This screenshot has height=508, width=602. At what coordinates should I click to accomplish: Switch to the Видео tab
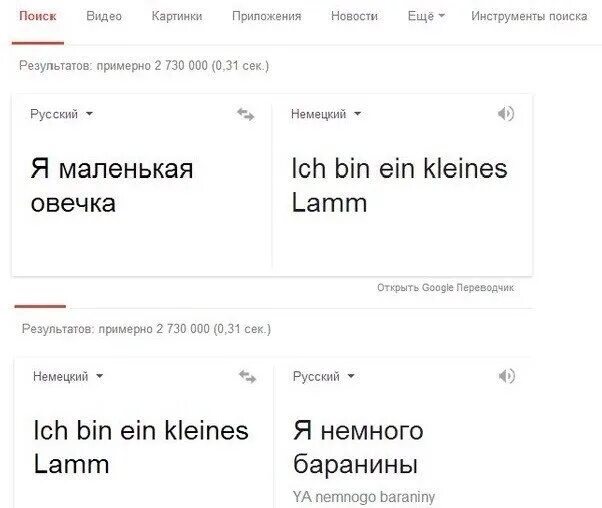click(x=104, y=16)
